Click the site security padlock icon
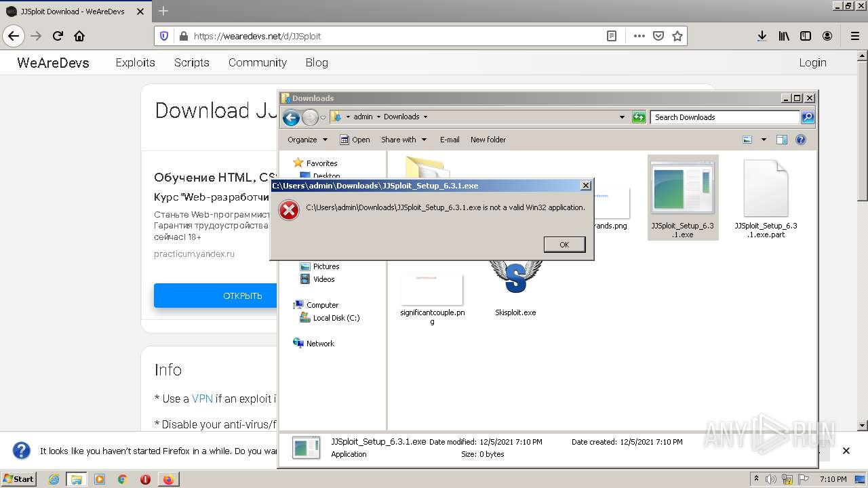This screenshot has height=488, width=868. (182, 36)
